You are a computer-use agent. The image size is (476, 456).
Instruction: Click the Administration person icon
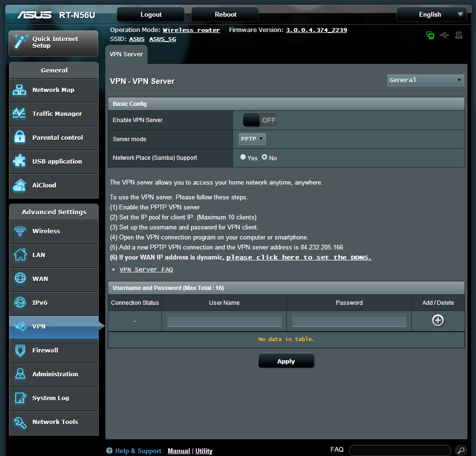point(20,374)
